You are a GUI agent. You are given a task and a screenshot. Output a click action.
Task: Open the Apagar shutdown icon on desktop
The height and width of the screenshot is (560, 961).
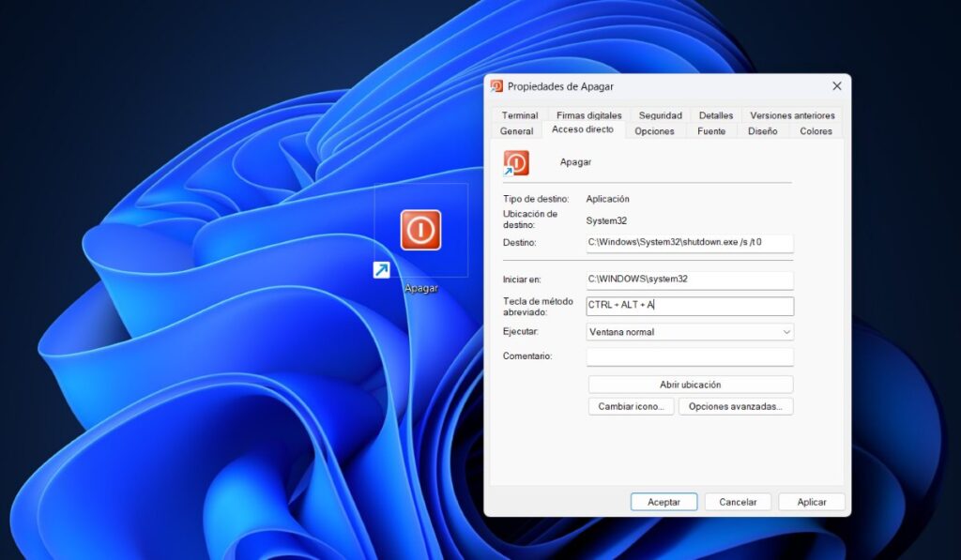tap(419, 230)
